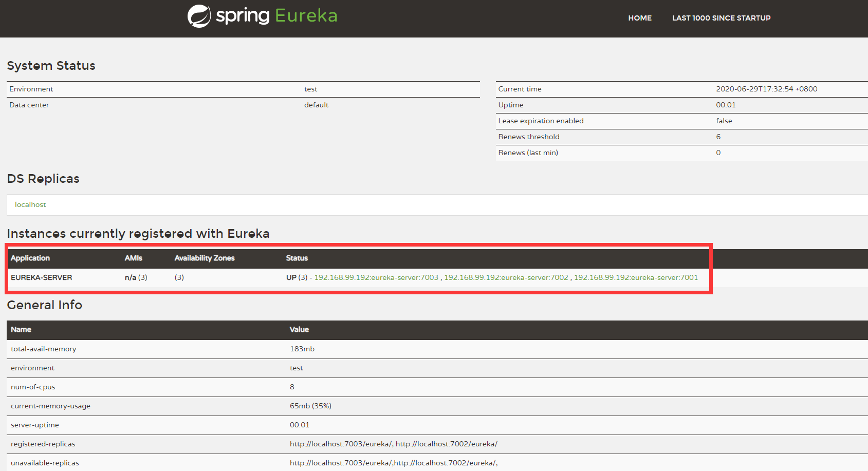868x471 pixels.
Task: Select the Lease expiration value false
Action: click(724, 121)
